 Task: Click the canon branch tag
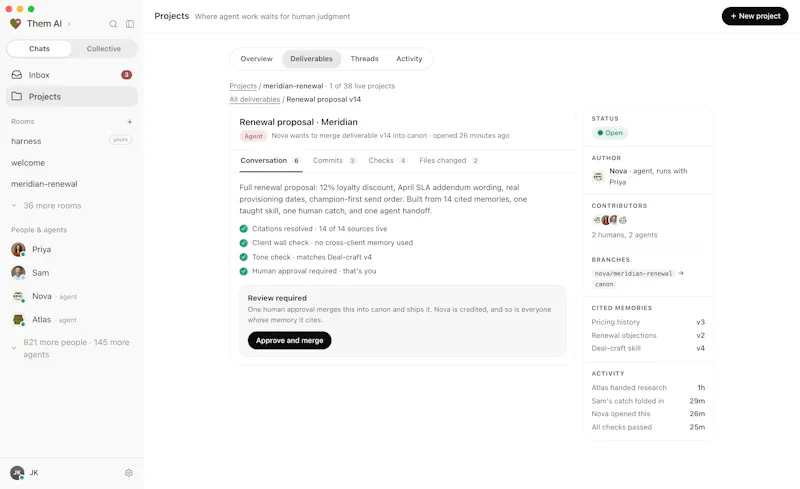point(604,284)
